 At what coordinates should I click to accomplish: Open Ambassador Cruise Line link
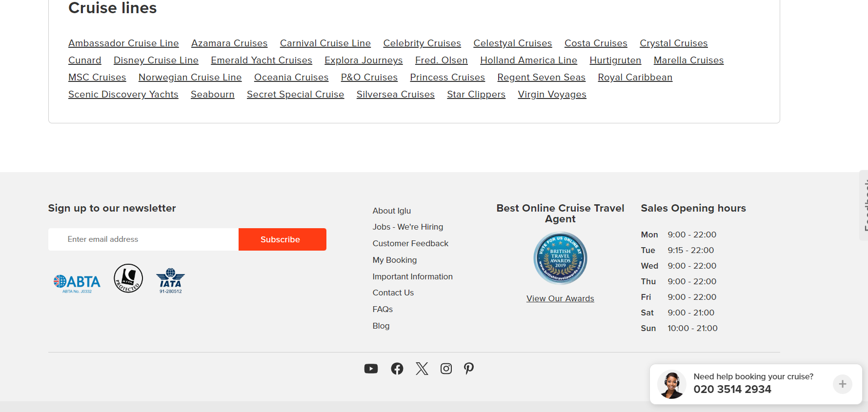pyautogui.click(x=123, y=43)
